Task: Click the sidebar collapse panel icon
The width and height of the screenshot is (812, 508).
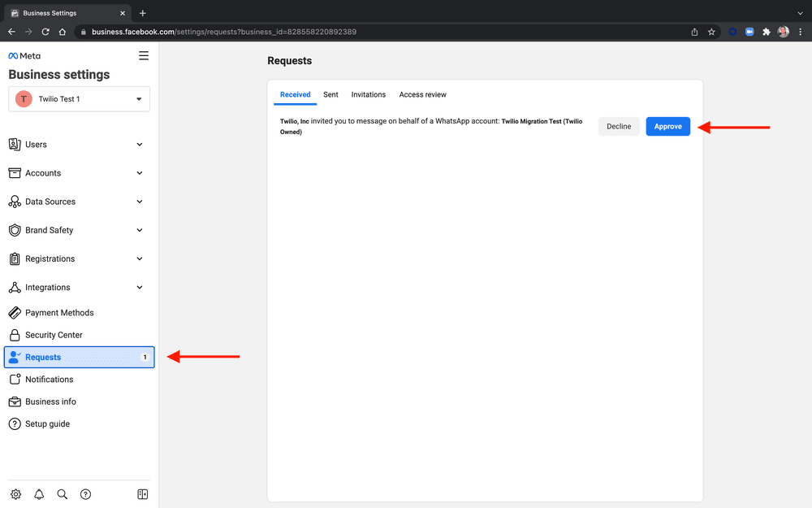Action: click(143, 494)
